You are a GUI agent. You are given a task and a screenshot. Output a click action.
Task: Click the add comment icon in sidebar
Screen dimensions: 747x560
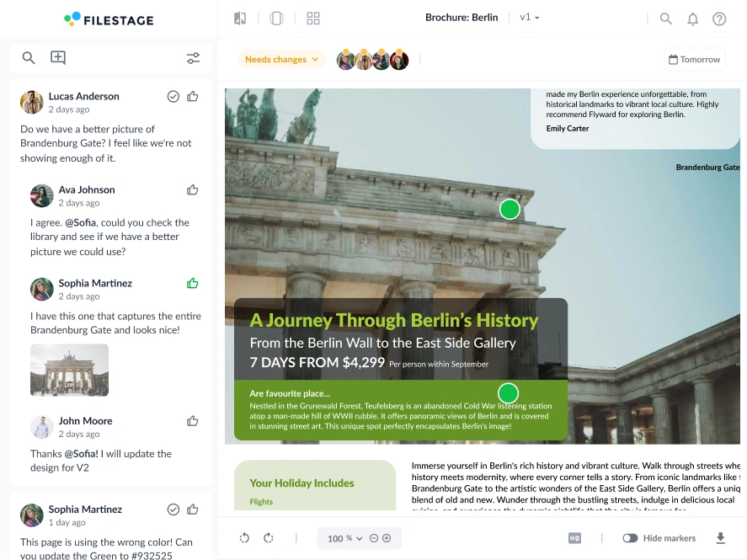pos(57,58)
